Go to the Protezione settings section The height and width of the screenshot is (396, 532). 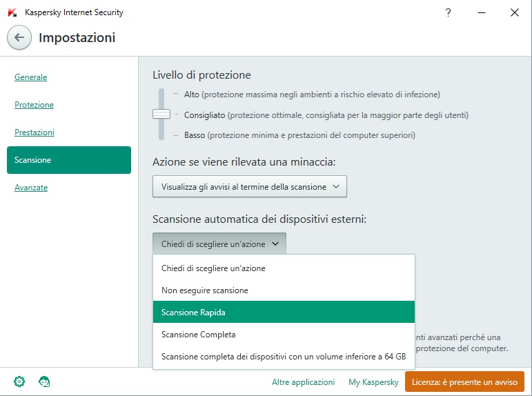34,105
